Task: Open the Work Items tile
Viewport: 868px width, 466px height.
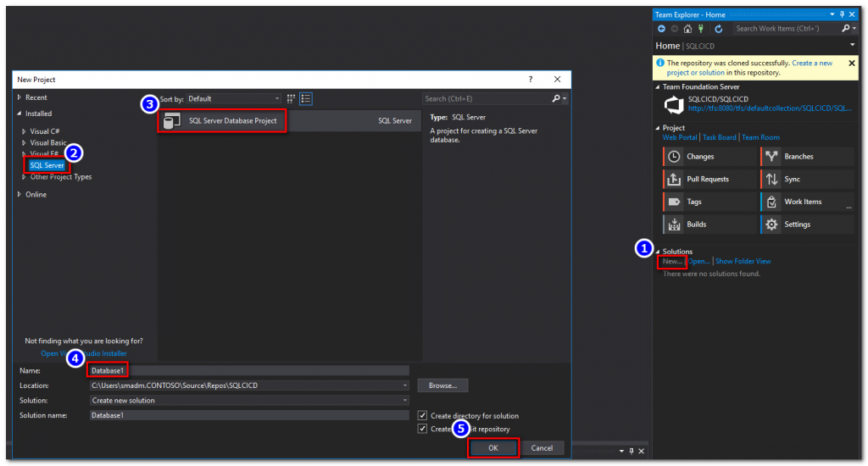Action: 807,202
